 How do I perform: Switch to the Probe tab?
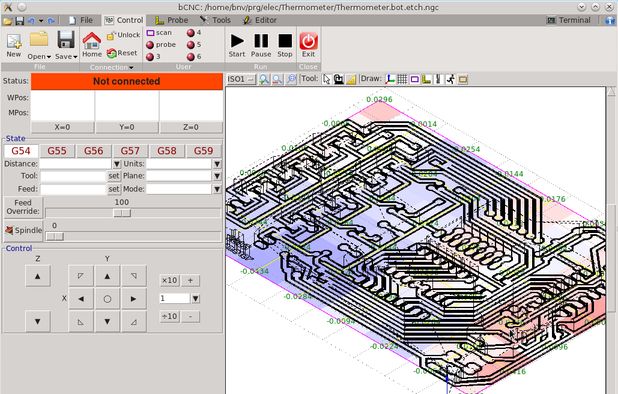point(171,20)
